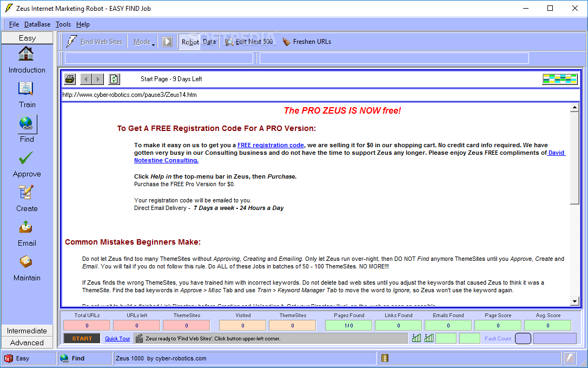Open the Mode dropdown
Viewport: 588px width, 368px height.
pos(144,42)
